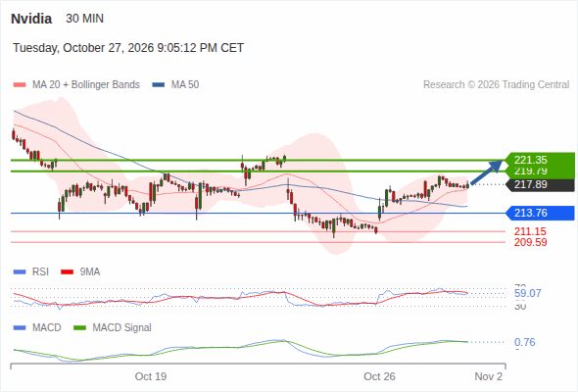The width and height of the screenshot is (578, 392).
Task: Click the MA 50 blue legend swatch
Action: [159, 85]
